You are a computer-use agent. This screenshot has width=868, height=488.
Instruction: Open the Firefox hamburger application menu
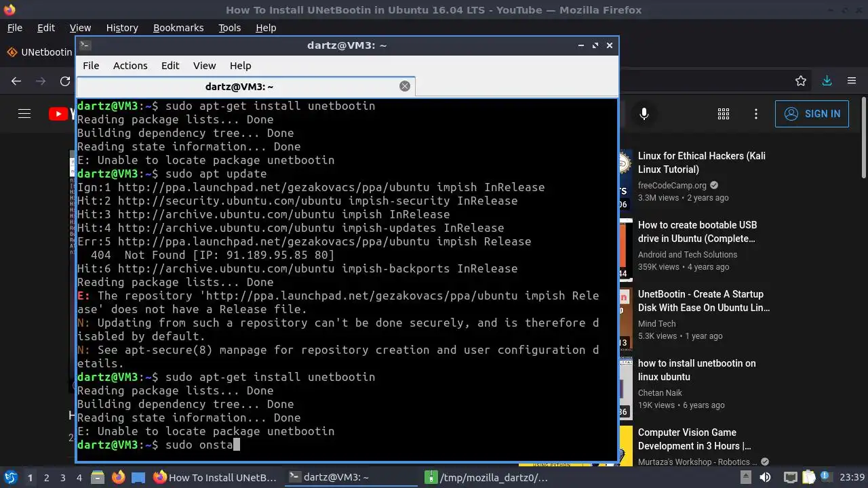[852, 81]
